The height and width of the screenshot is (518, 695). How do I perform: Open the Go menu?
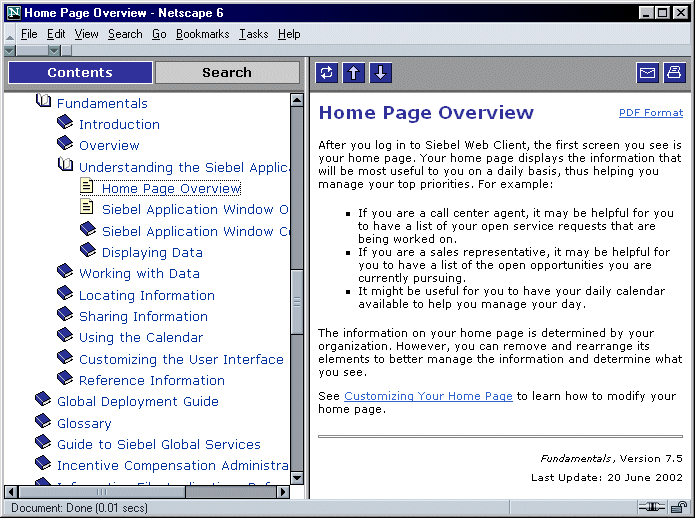click(x=159, y=34)
